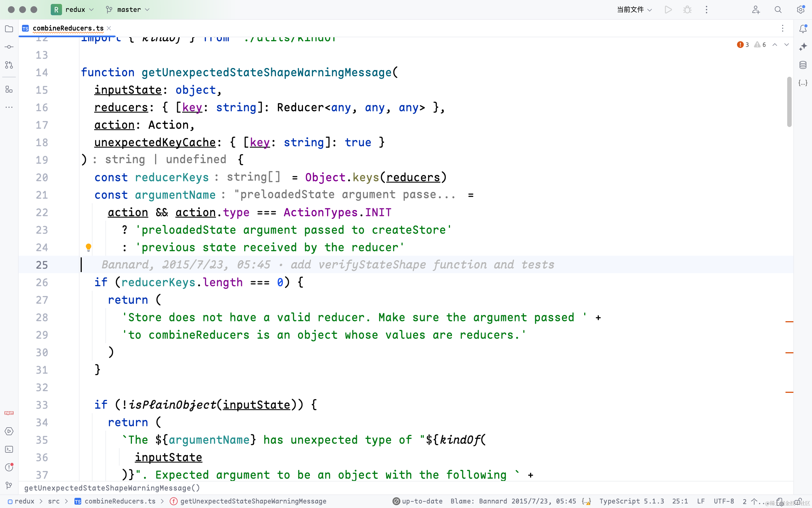Click the editor vertical scrollbar thumb
Screen dimensions: 812x508
tap(789, 102)
